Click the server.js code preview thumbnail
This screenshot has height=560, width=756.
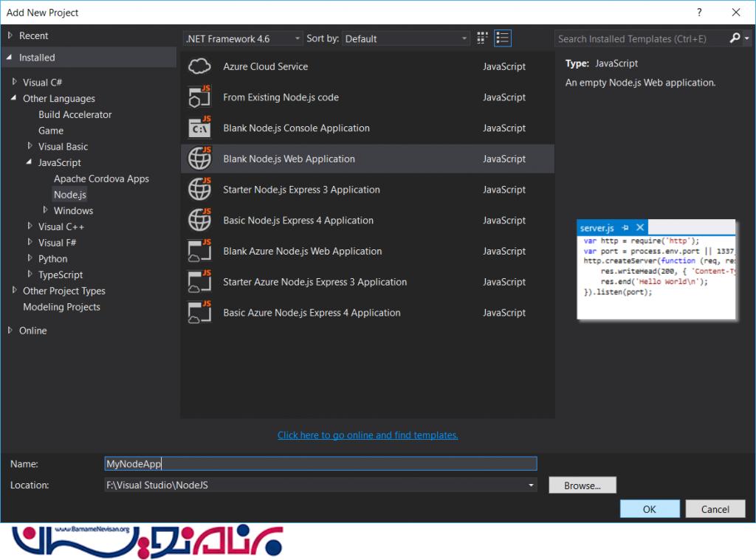pos(656,269)
